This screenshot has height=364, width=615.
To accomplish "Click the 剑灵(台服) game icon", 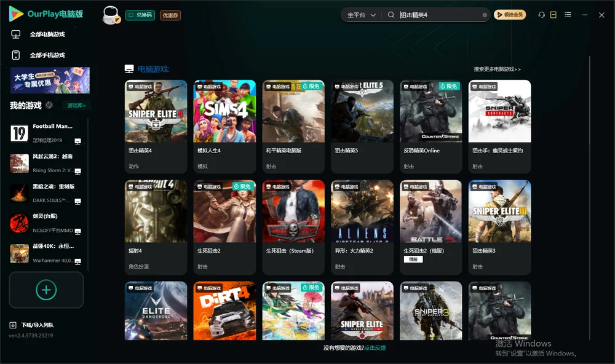I will [19, 224].
